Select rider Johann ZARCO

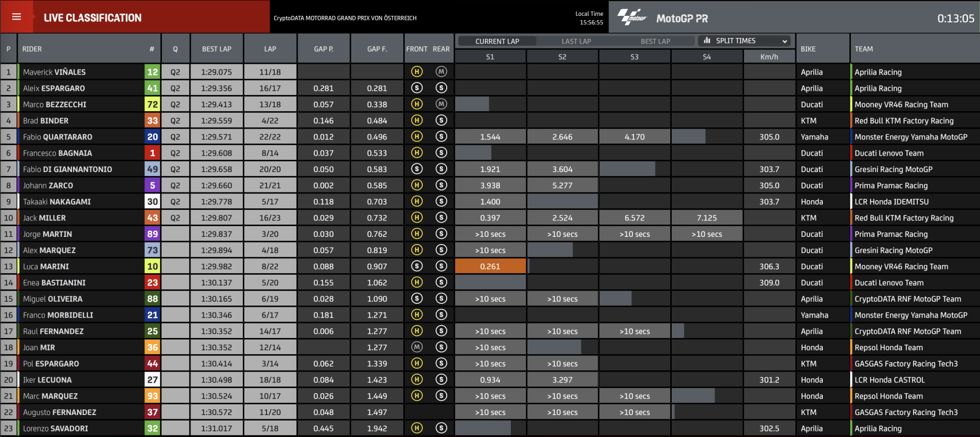(x=48, y=185)
